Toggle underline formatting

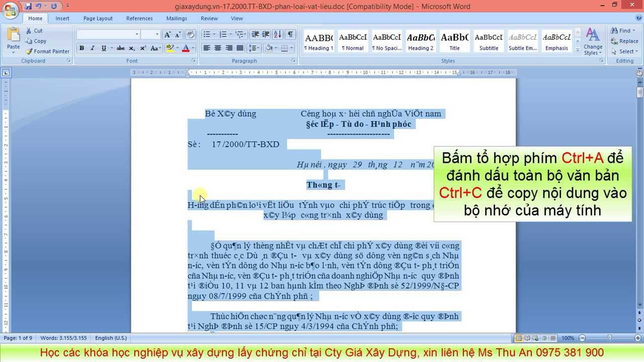(104, 48)
